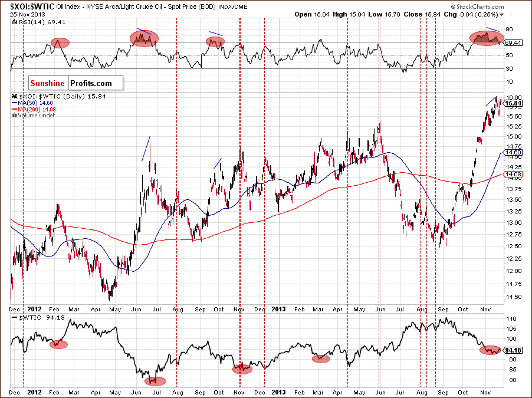Click the 69.41 RSI value tag on axis
The width and height of the screenshot is (532, 398).
[513, 43]
